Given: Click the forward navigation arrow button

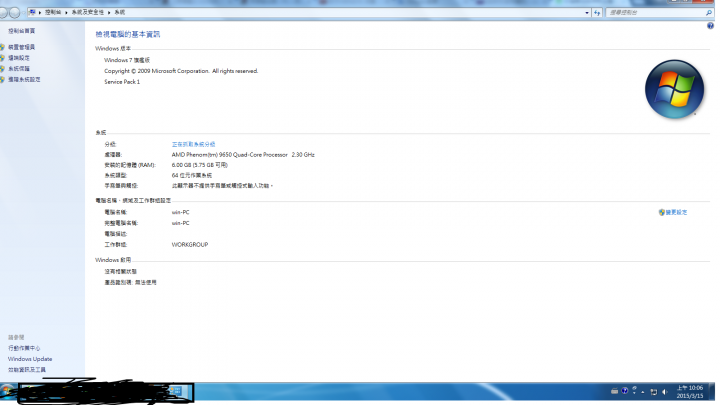Looking at the screenshot, I should (x=15, y=12).
